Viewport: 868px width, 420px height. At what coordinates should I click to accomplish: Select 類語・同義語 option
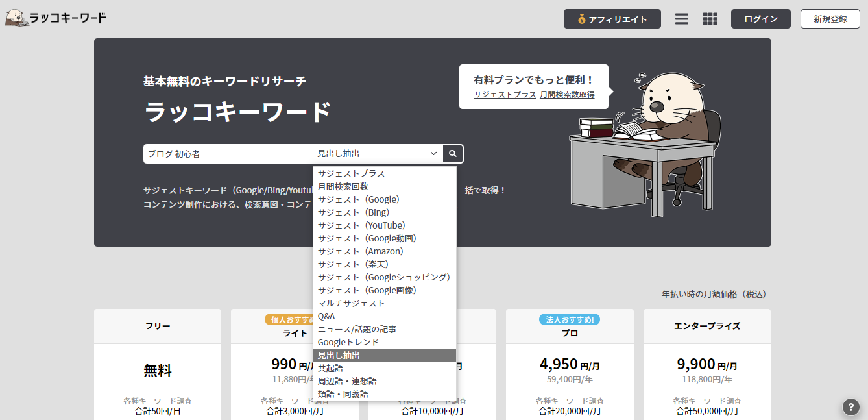click(385, 394)
